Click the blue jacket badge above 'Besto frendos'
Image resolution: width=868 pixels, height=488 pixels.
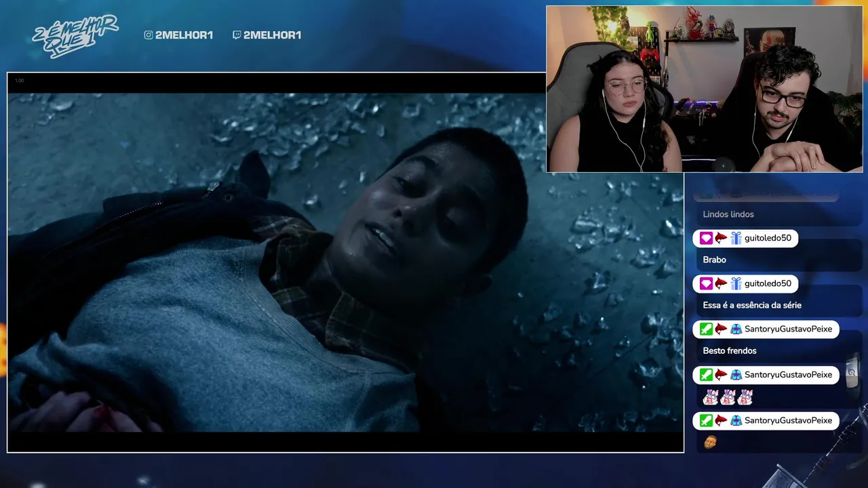coord(736,329)
